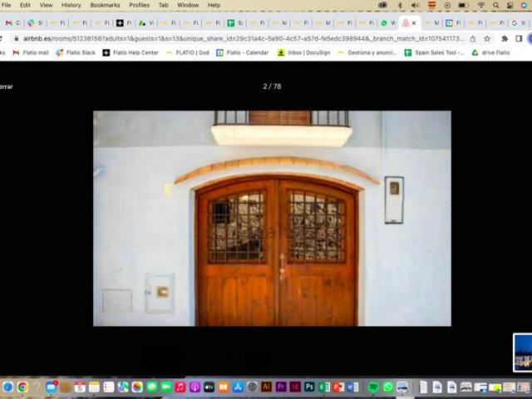Open the Inbox | DocuSign bookmark

point(303,52)
